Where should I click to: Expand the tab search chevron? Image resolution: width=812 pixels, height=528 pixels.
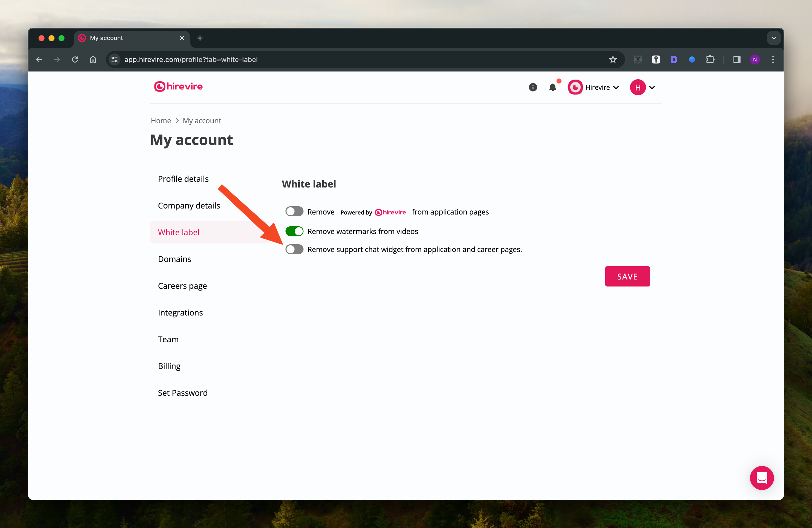(773, 38)
